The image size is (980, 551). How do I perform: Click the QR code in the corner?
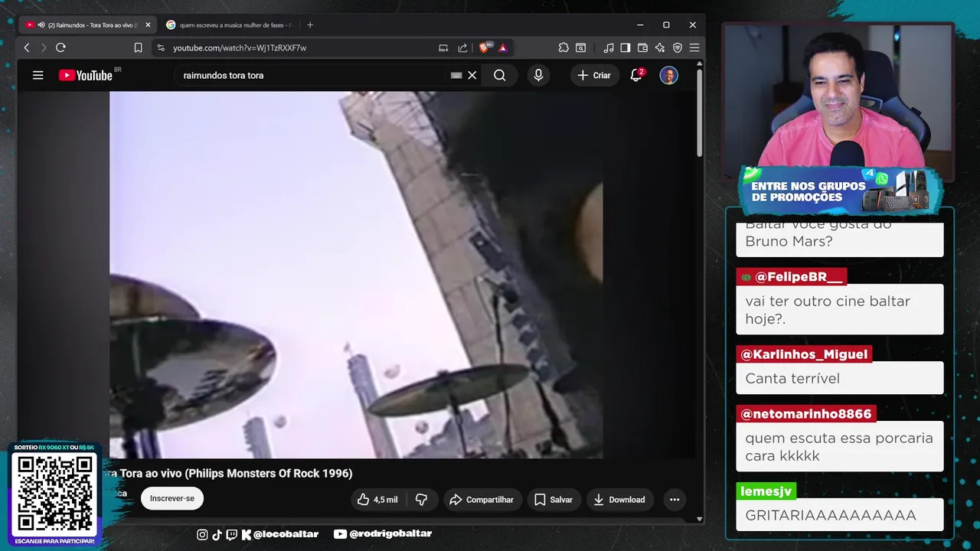coord(54,494)
